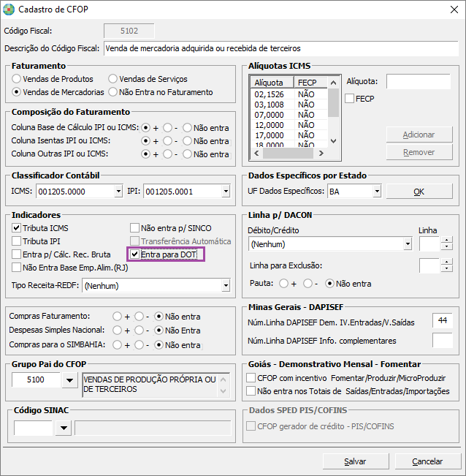Viewport: 466px width, 476px height.
Task: Uncheck Entra para DOT checkbox
Action: tap(134, 254)
